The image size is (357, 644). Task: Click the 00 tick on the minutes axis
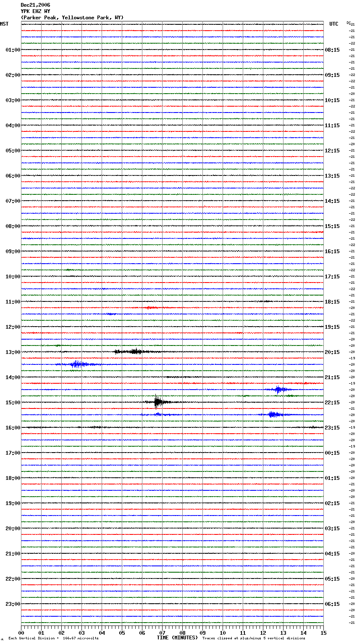pos(21,633)
